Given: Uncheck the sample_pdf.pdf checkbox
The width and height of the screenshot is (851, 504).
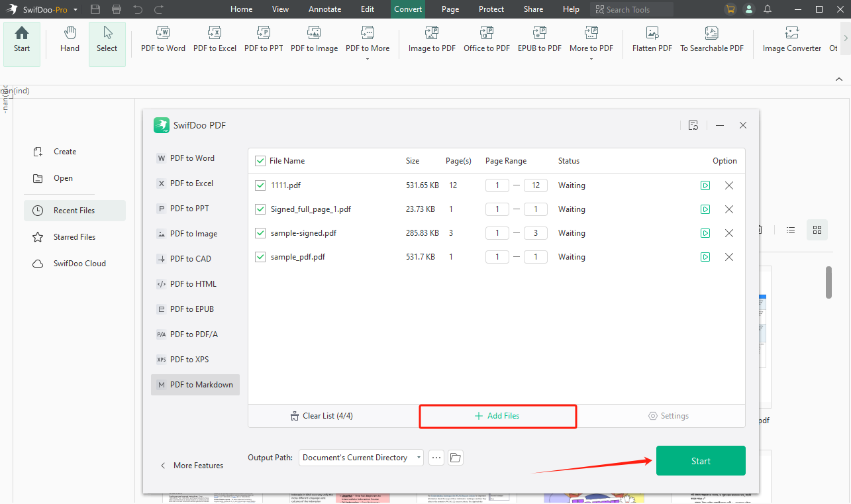Looking at the screenshot, I should [260, 257].
